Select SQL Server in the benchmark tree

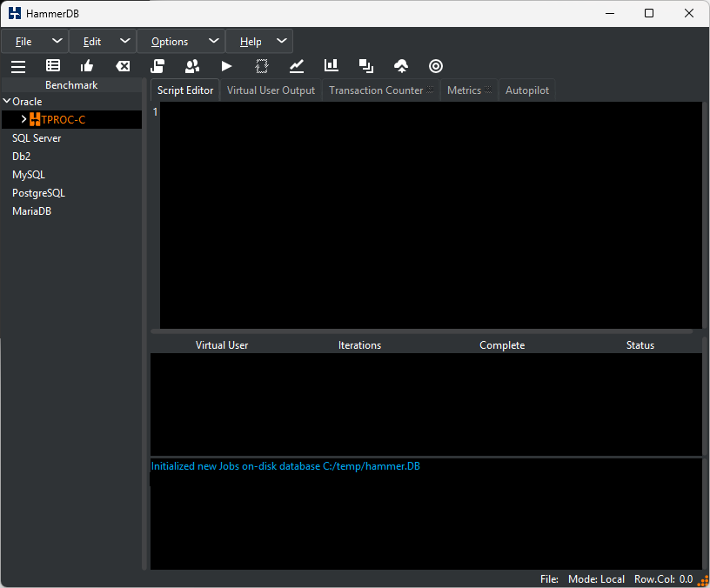[x=37, y=138]
